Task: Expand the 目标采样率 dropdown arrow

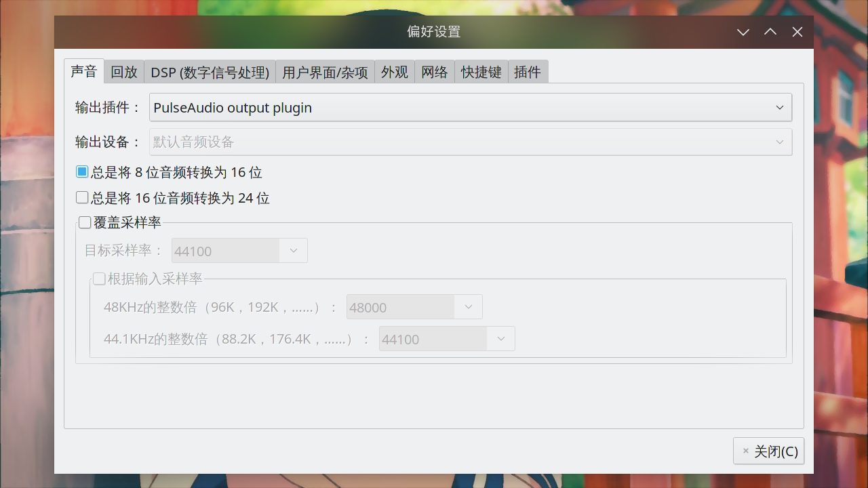Action: [294, 251]
